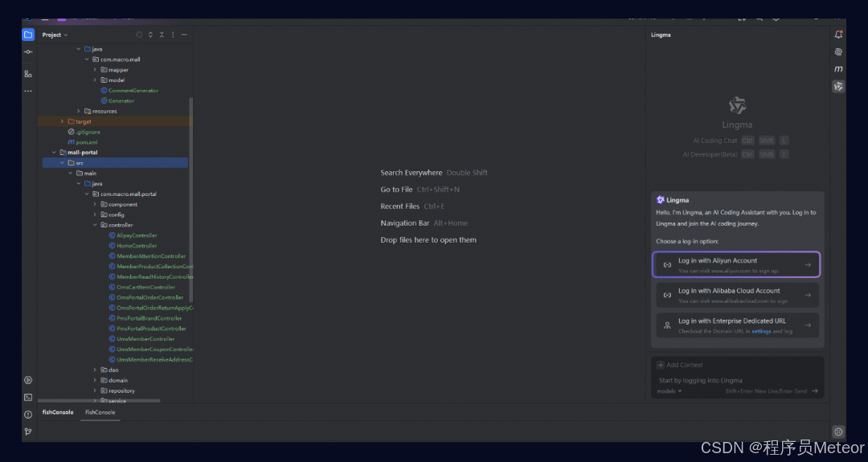Open the Project tool window folder icon
Screen dimensions: 868x462
coord(27,35)
